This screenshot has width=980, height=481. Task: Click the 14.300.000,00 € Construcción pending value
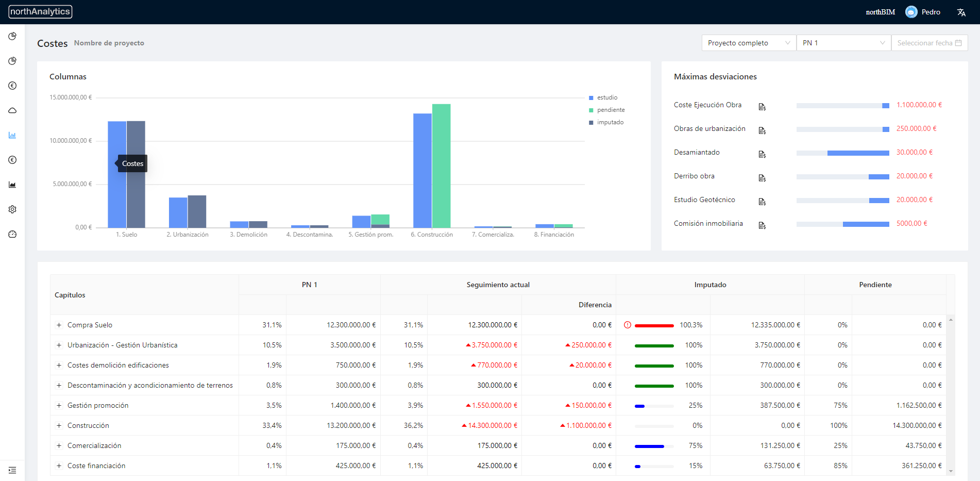tap(917, 425)
